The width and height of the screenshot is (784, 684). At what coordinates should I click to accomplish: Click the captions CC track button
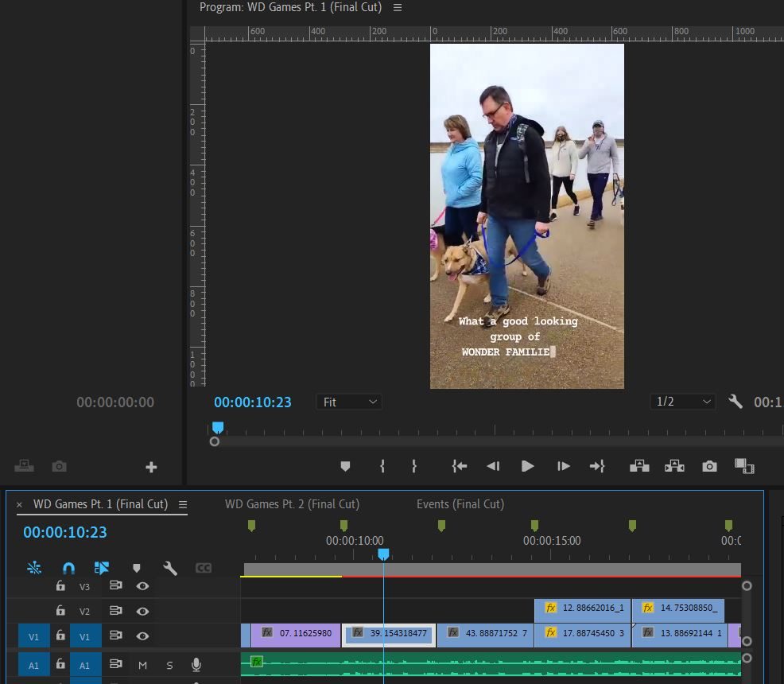point(204,568)
